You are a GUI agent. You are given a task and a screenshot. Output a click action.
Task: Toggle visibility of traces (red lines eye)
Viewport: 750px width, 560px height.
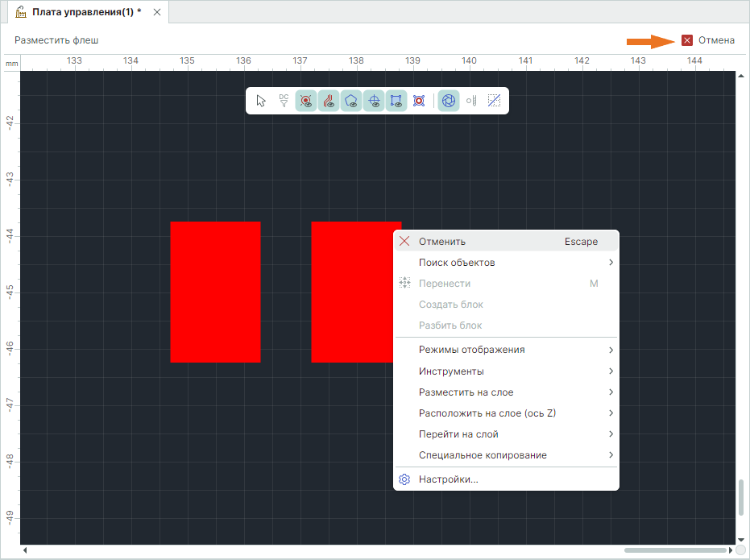(x=329, y=101)
